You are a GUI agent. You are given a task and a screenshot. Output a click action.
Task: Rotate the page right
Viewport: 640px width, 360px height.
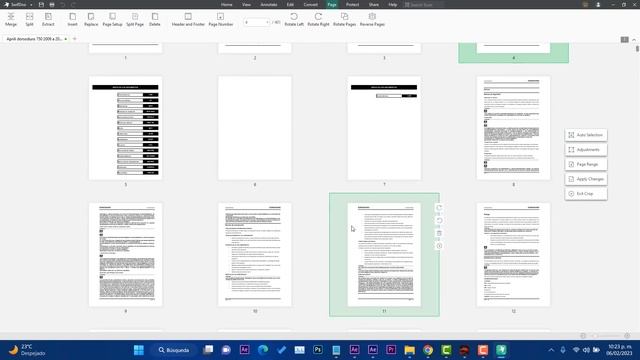(318, 19)
